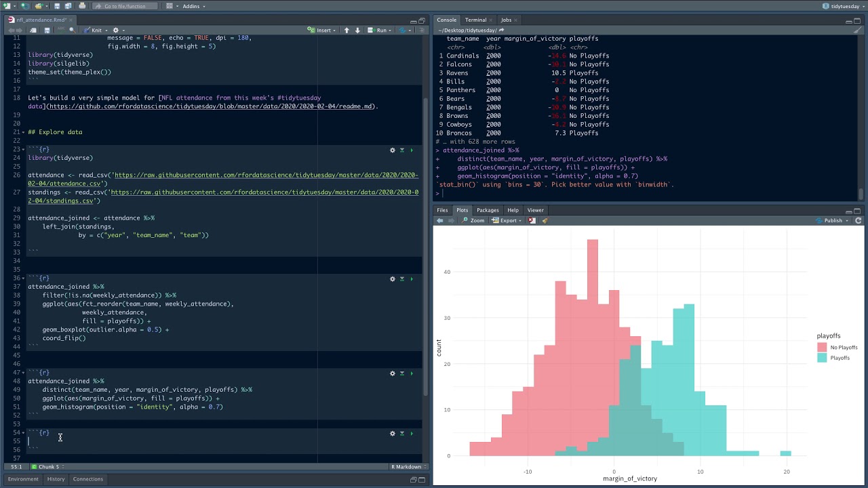
Task: Click the refresh plot icon
Action: tap(859, 220)
